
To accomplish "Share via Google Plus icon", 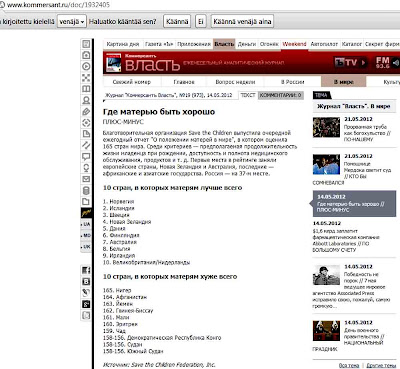I will [86, 304].
